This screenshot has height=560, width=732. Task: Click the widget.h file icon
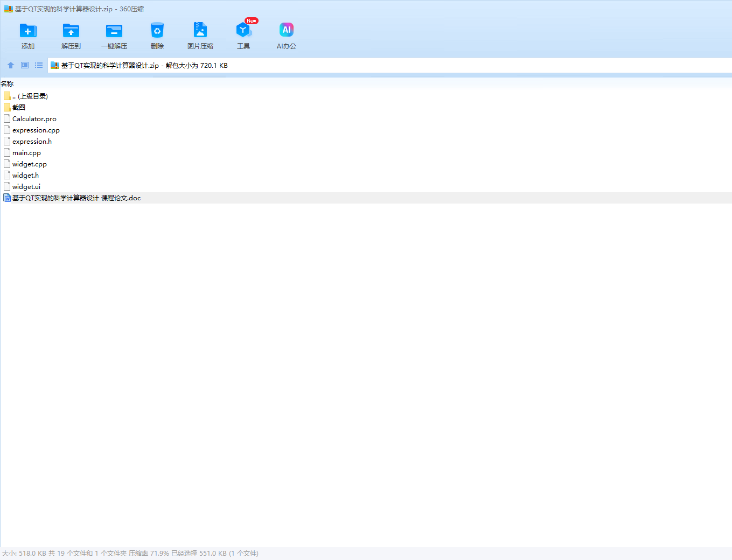[x=7, y=175]
